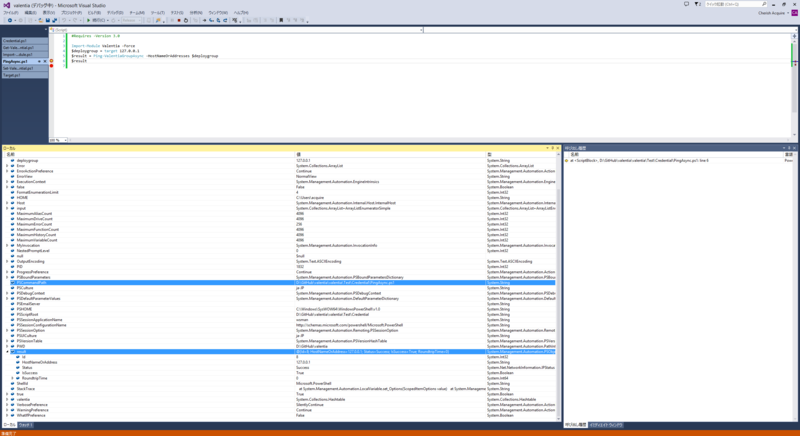Open the (Script) navigation dropdown
800x436 pixels.
point(236,30)
